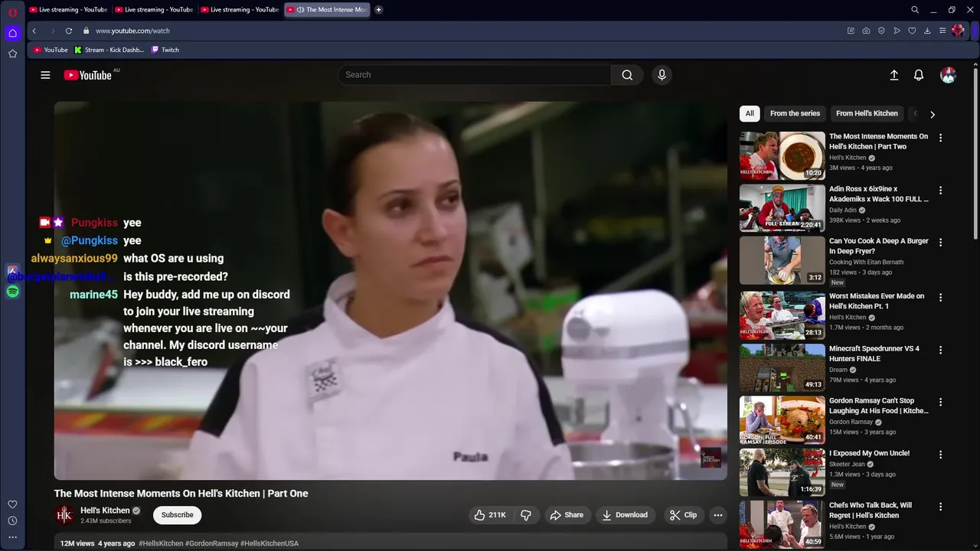This screenshot has height=551, width=980.
Task: Switch to The Most Intense Moments tab
Action: pos(328,10)
